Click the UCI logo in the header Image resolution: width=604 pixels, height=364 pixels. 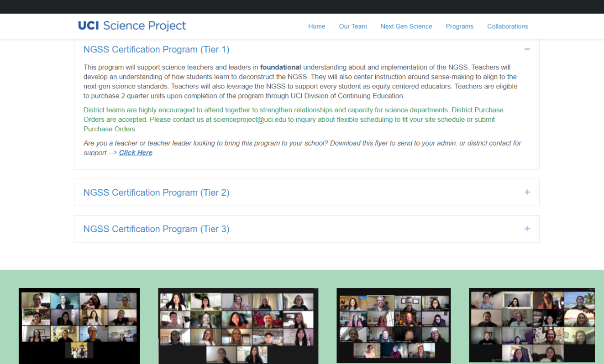click(88, 26)
